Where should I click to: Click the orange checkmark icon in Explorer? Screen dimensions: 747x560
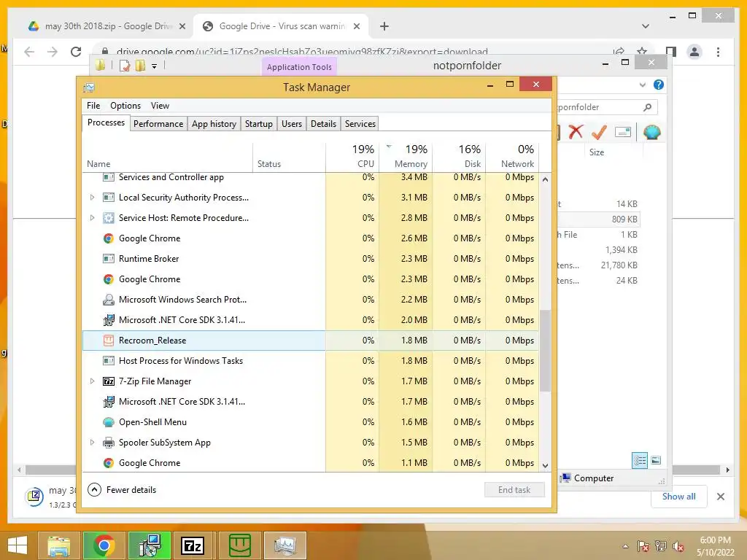pyautogui.click(x=599, y=132)
